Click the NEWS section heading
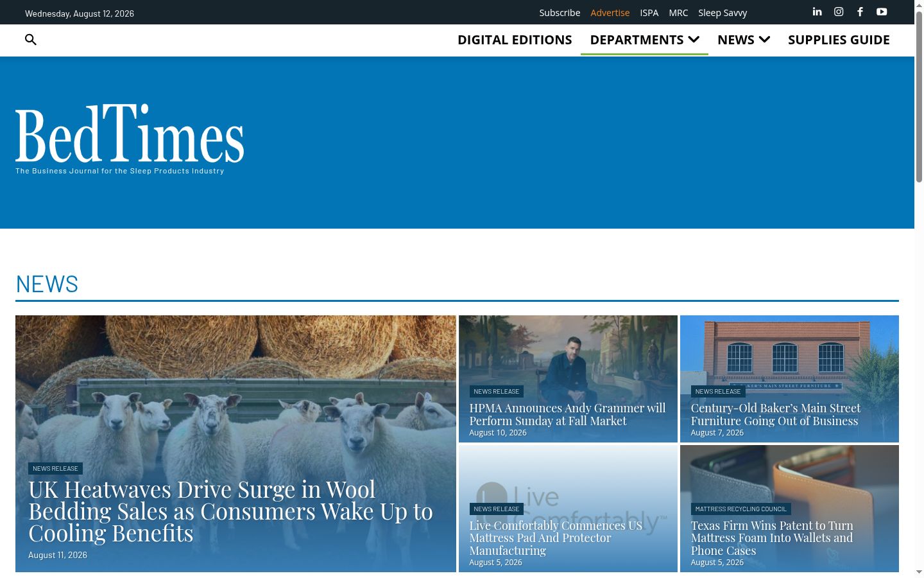The width and height of the screenshot is (924, 578). (47, 284)
